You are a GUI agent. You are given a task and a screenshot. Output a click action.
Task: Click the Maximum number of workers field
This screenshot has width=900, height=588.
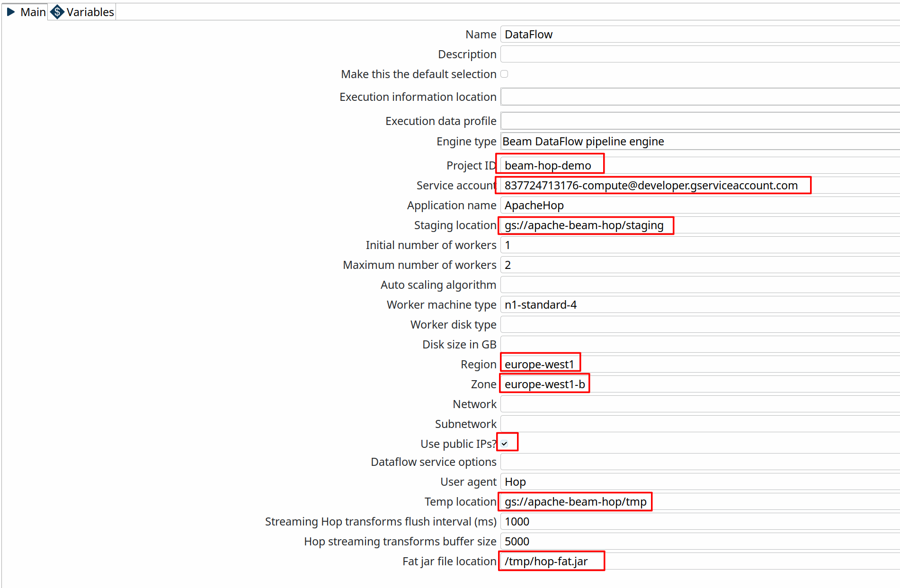point(700,265)
